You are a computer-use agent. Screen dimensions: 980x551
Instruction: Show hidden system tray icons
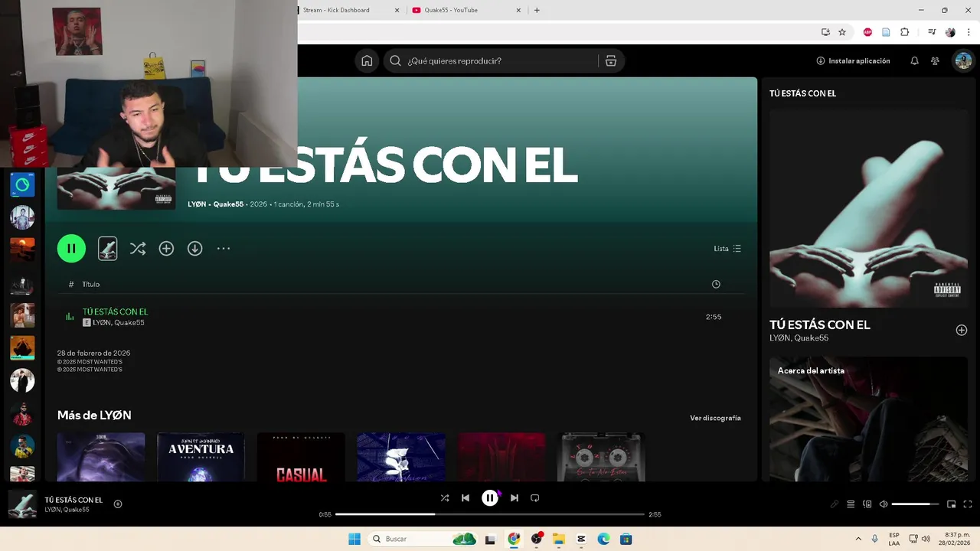pos(858,539)
